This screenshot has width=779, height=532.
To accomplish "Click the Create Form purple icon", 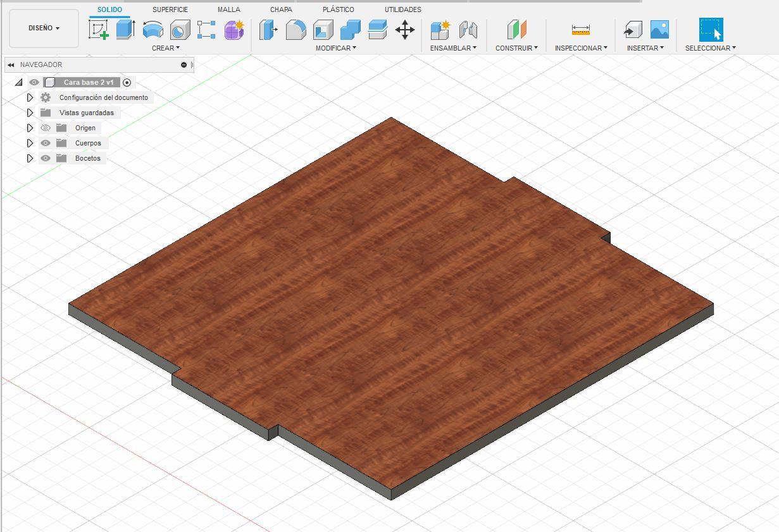I will [x=234, y=30].
